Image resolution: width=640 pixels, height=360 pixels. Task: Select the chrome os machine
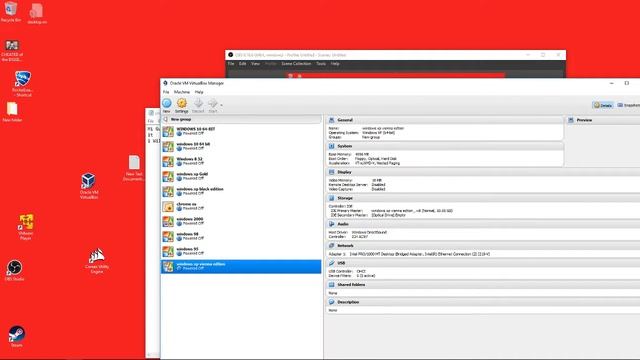click(241, 206)
